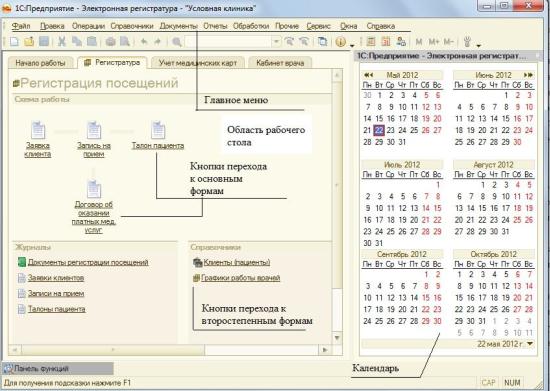Open the Записи на прием journal link
The image size is (550, 391).
(x=56, y=294)
